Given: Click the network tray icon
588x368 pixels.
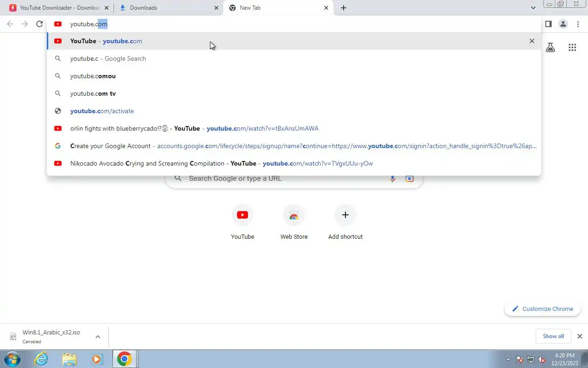Looking at the screenshot, I should coord(531,359).
